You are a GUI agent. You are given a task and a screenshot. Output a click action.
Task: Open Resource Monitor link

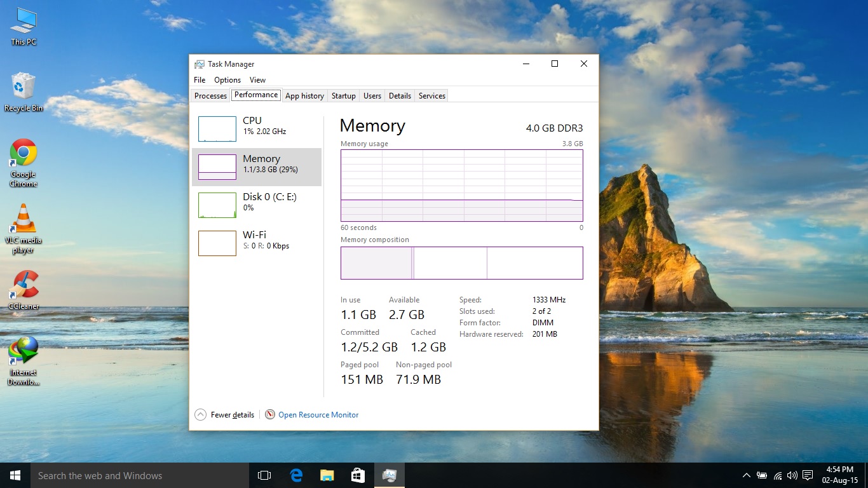click(x=318, y=415)
